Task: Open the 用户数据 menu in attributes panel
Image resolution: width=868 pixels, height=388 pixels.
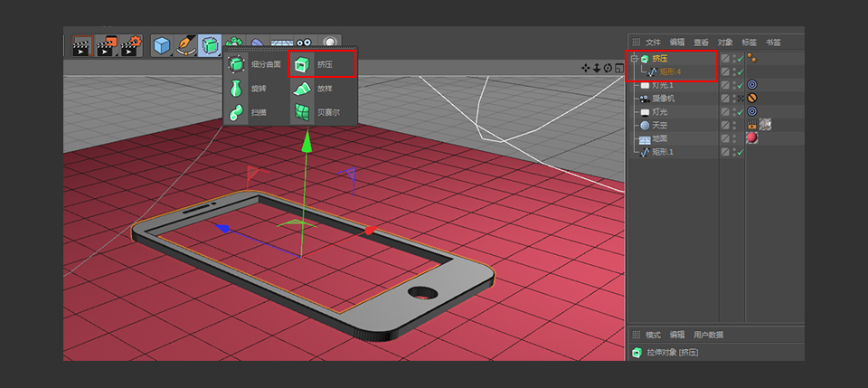Action: pos(708,334)
